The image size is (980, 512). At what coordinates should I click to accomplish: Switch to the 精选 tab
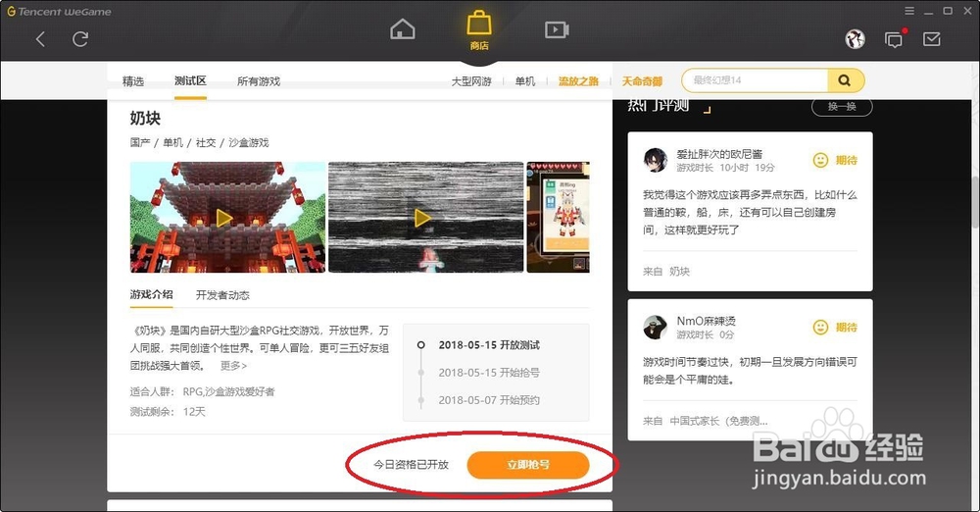[x=133, y=81]
